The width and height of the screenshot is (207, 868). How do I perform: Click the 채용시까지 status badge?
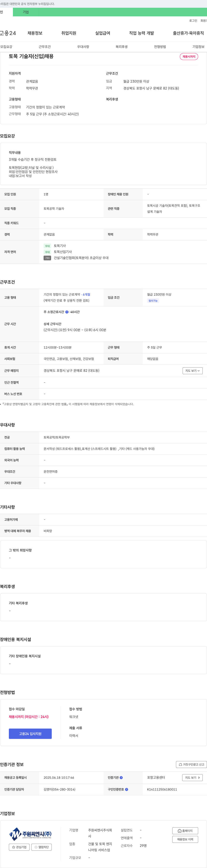pyautogui.click(x=189, y=57)
